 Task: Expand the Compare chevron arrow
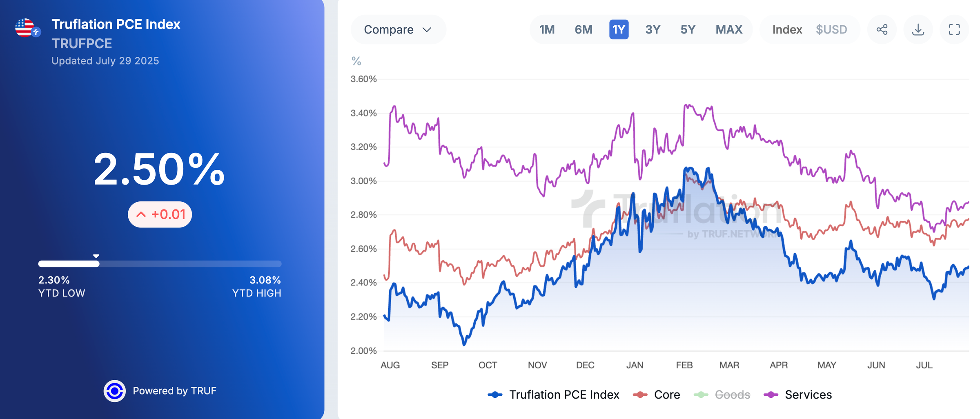(426, 29)
